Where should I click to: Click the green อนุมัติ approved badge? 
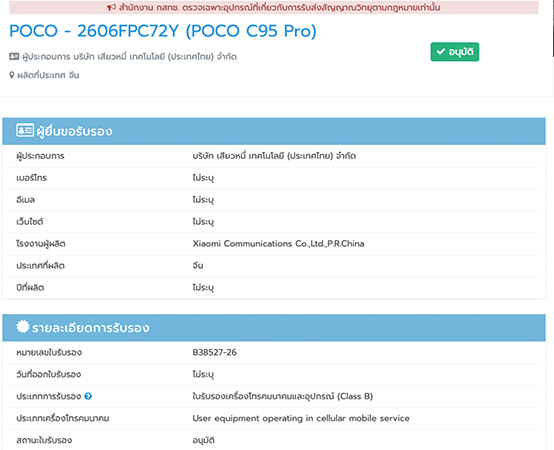455,52
